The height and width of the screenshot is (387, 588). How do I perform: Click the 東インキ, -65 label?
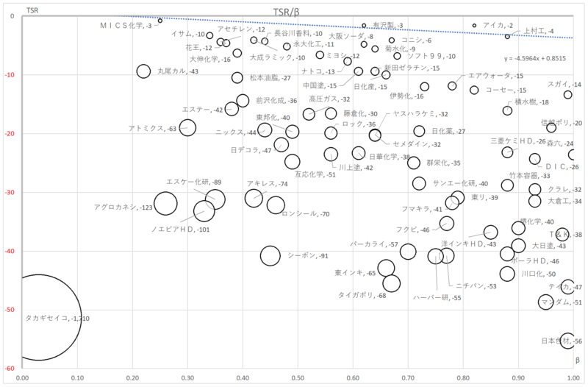click(x=355, y=273)
